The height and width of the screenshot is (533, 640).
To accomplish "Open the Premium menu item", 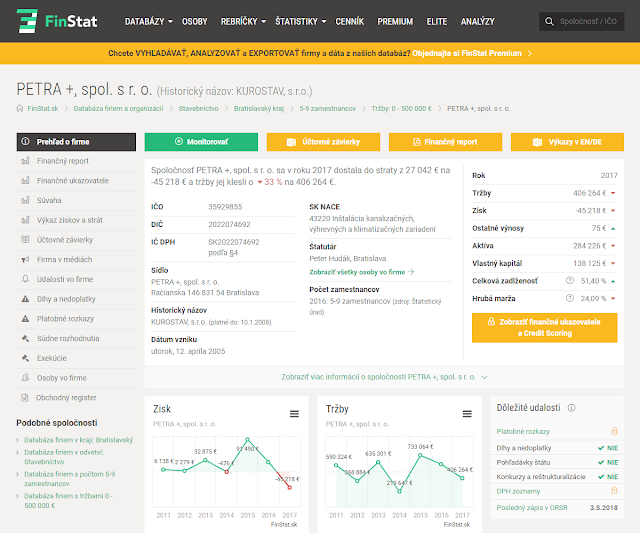I will 395,22.
